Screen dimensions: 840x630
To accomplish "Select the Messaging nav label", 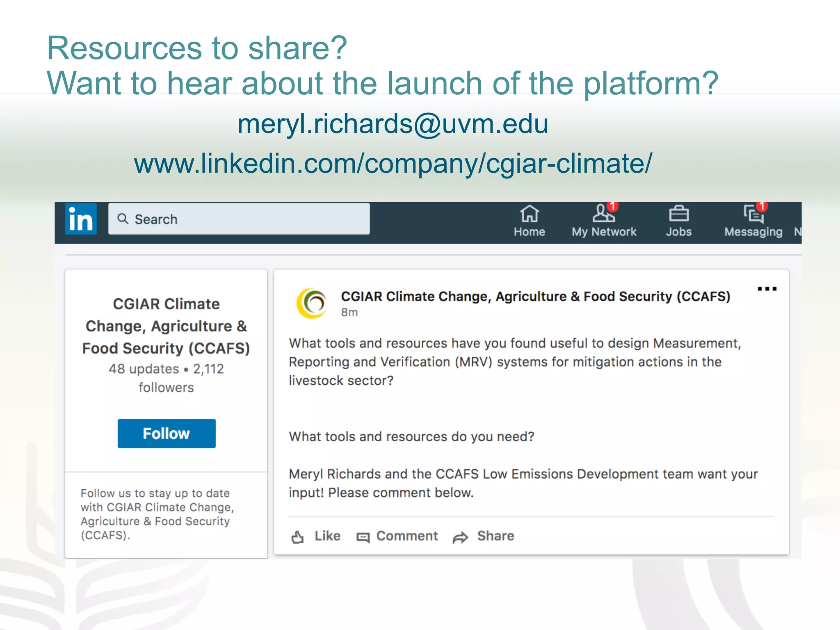I will tap(753, 232).
